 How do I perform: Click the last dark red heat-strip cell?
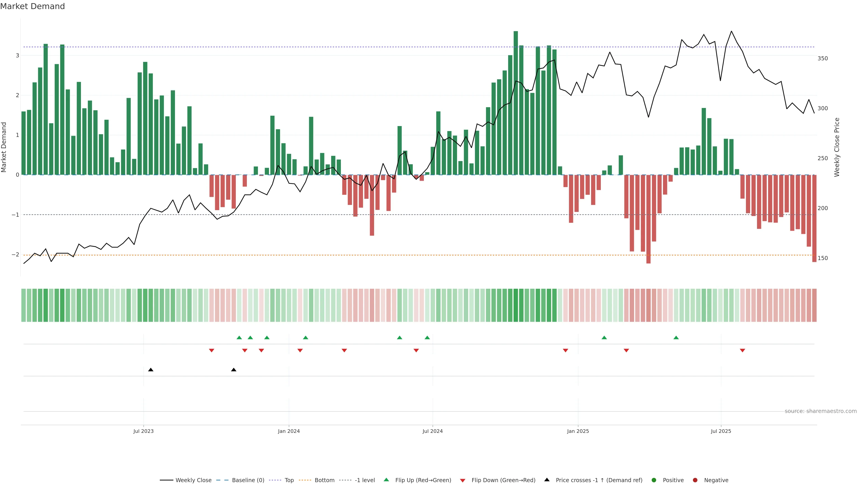pos(814,305)
